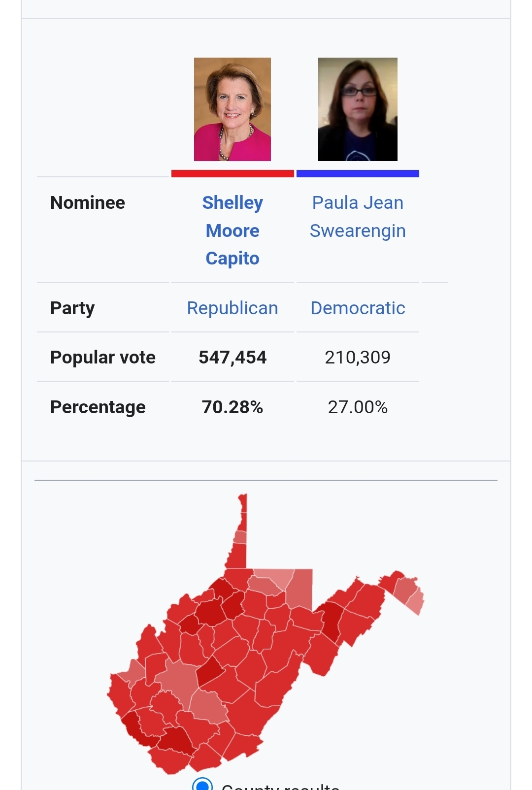Click the red Republican color bar
Screen dimensions: 532x790
point(233,173)
